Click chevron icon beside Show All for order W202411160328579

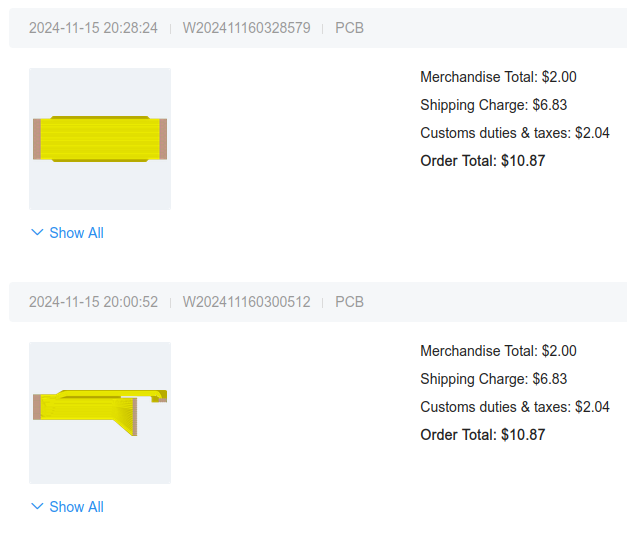(38, 233)
